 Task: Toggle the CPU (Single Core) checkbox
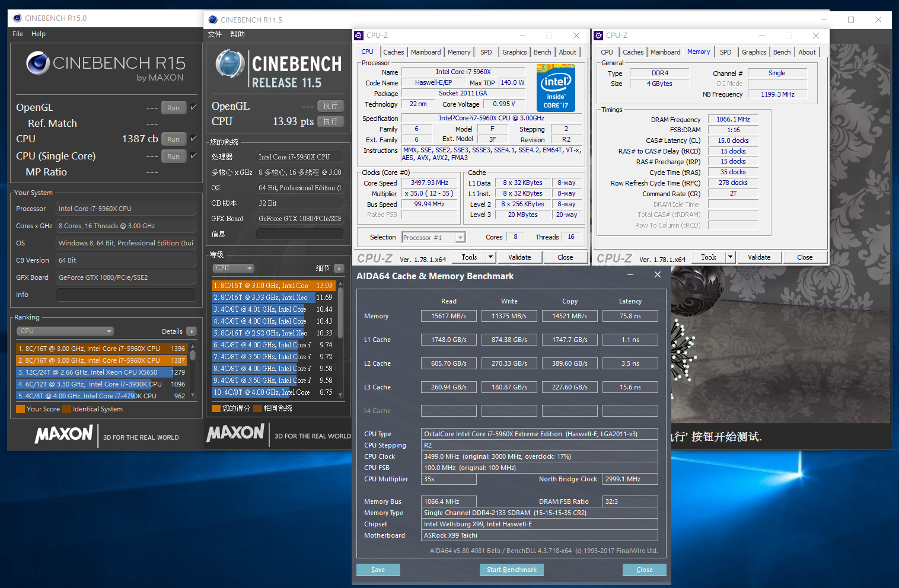(x=193, y=155)
